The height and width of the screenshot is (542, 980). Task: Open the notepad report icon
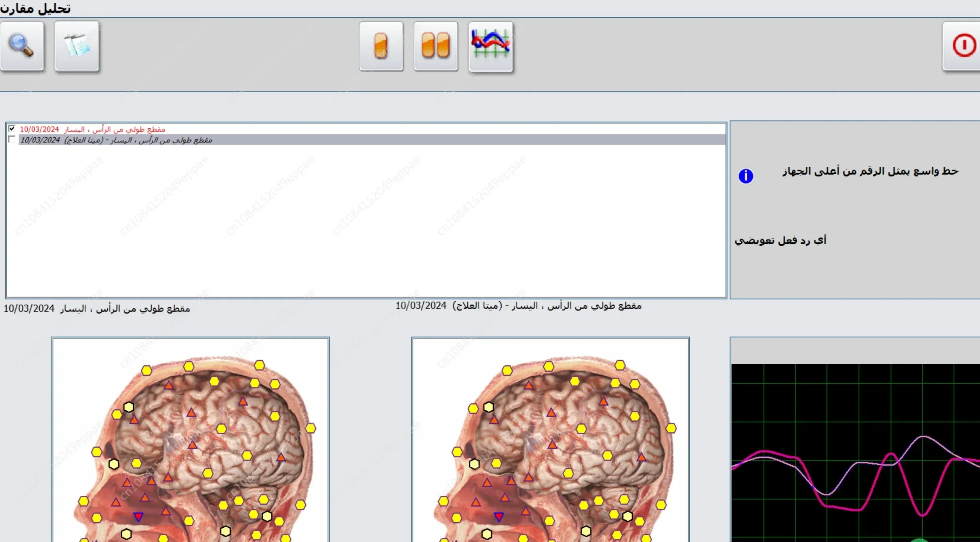tap(77, 46)
